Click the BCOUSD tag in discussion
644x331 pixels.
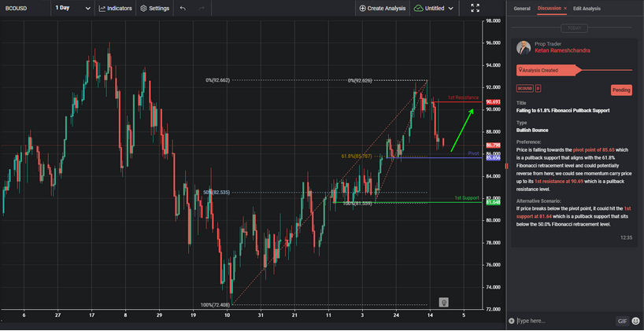click(525, 89)
